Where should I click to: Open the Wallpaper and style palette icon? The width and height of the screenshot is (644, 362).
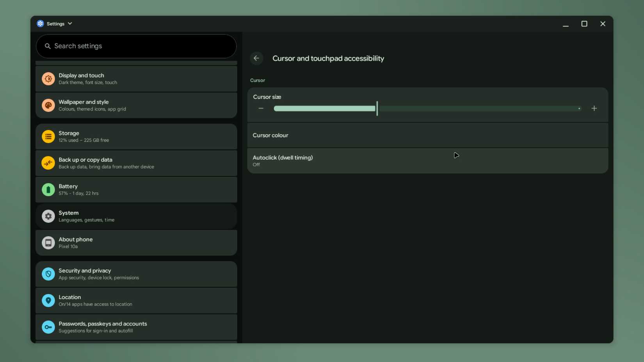coord(48,105)
